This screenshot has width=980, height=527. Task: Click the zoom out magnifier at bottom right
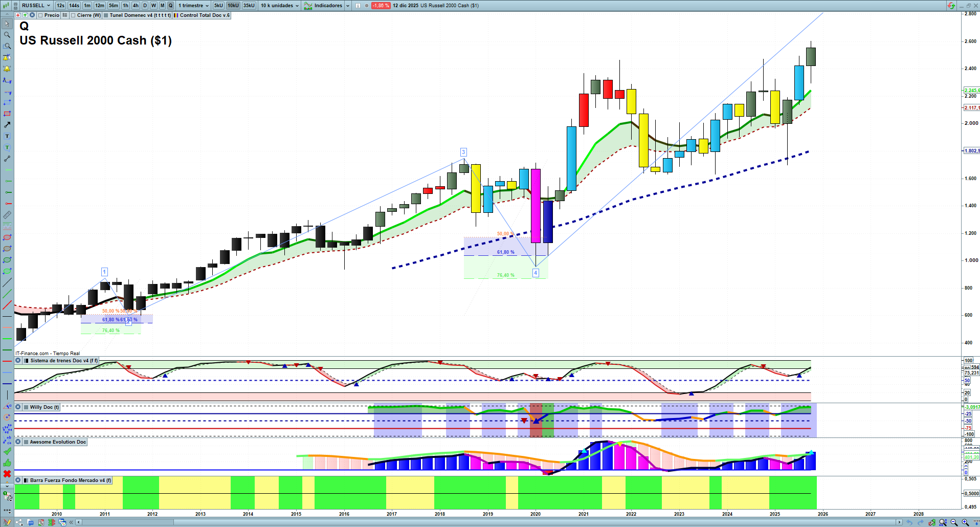[x=954, y=522]
